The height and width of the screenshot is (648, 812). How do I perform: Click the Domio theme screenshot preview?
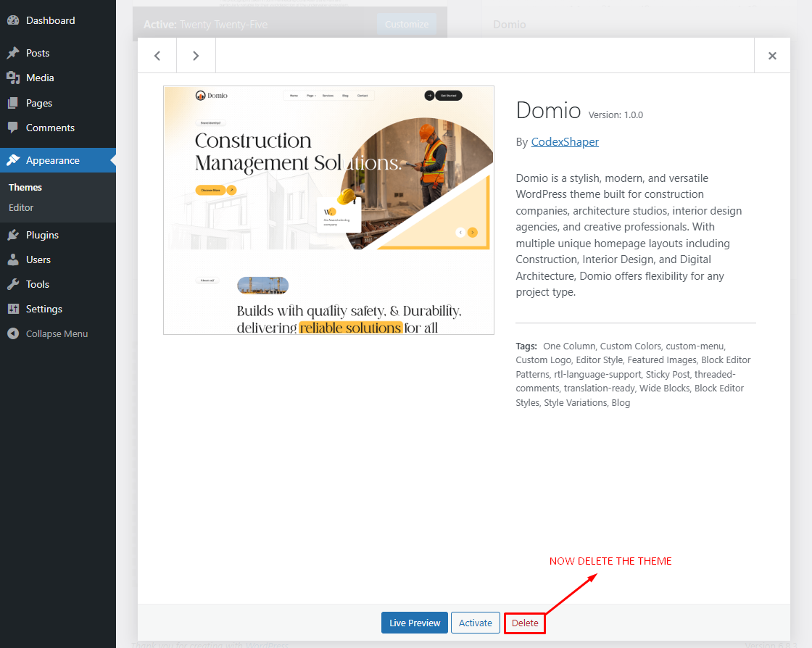click(x=328, y=210)
